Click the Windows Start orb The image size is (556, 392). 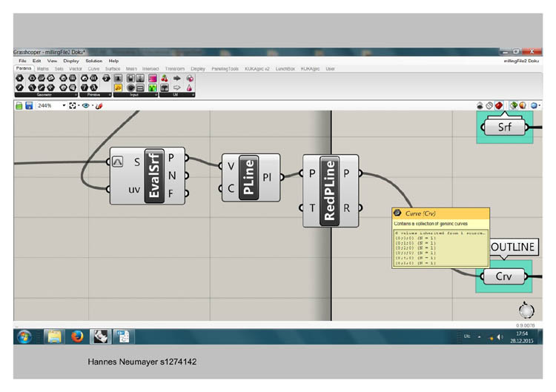point(24,336)
